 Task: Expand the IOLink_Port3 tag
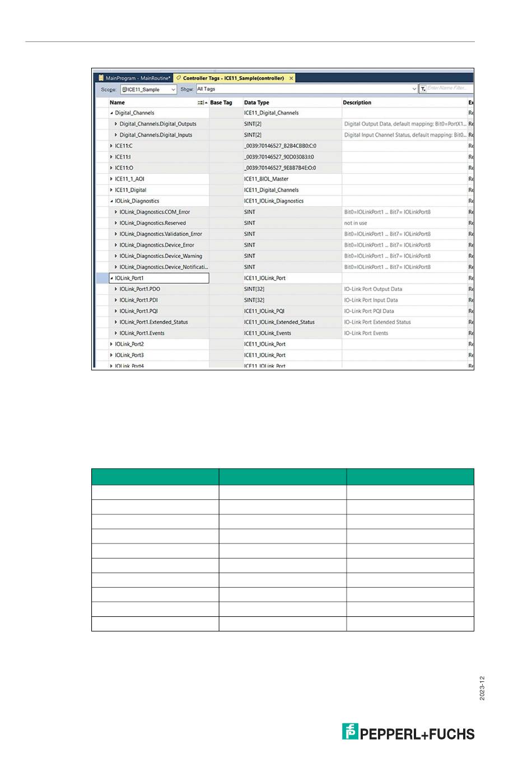click(111, 355)
